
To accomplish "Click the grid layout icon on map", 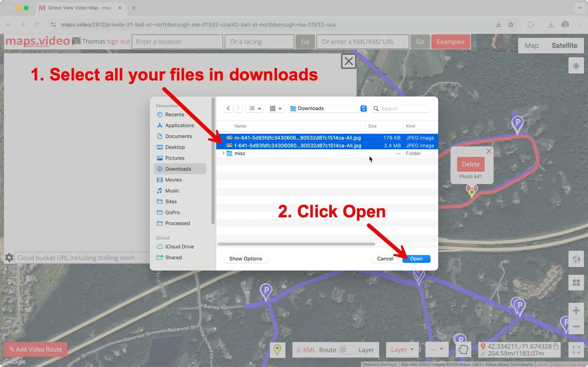I will point(576,283).
